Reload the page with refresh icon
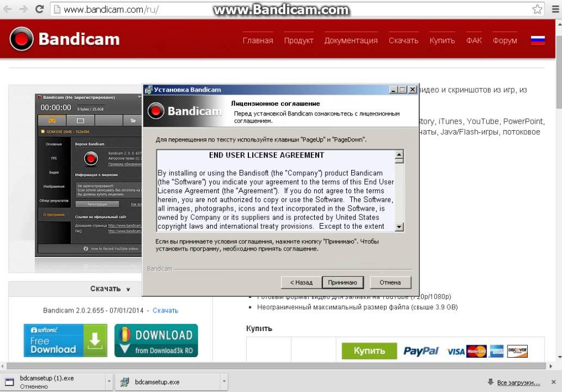Screen dimensions: 562x392 coord(40,9)
